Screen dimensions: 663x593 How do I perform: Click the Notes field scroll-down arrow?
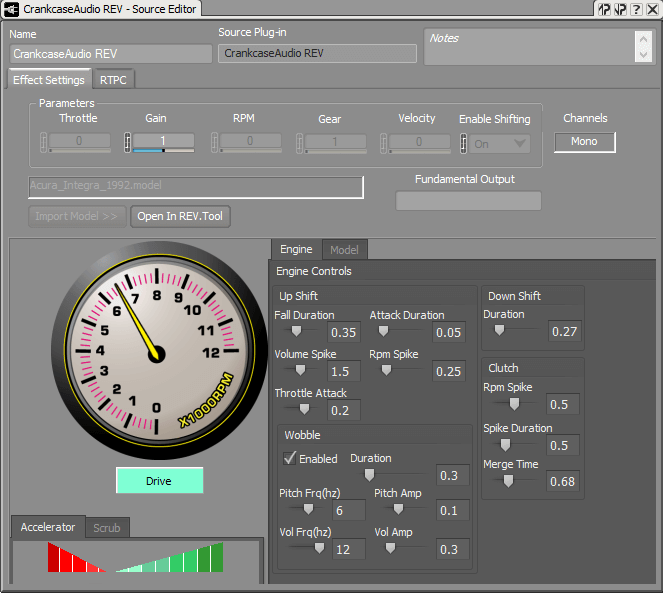[x=643, y=55]
